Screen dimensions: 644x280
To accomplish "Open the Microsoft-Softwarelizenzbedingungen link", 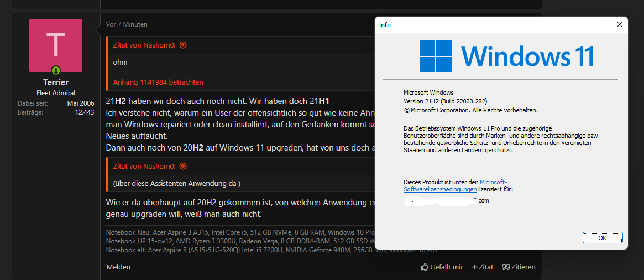I will 455,185.
